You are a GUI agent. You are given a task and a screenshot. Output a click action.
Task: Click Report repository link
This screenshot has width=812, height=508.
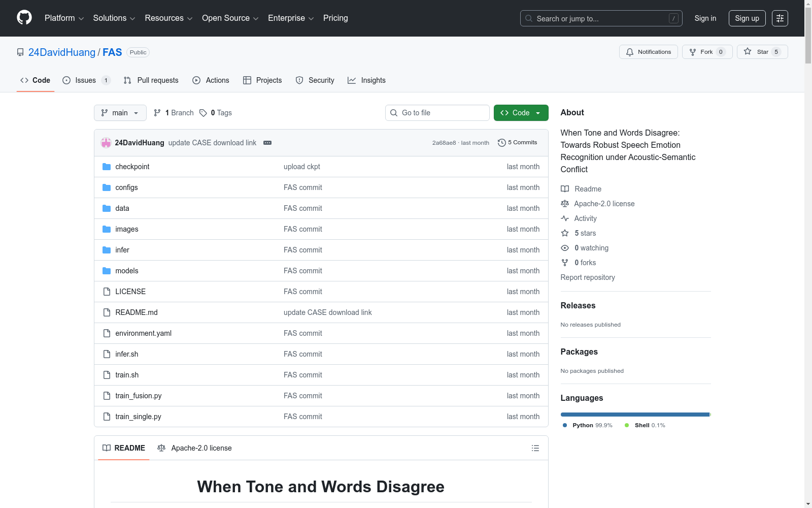click(588, 277)
